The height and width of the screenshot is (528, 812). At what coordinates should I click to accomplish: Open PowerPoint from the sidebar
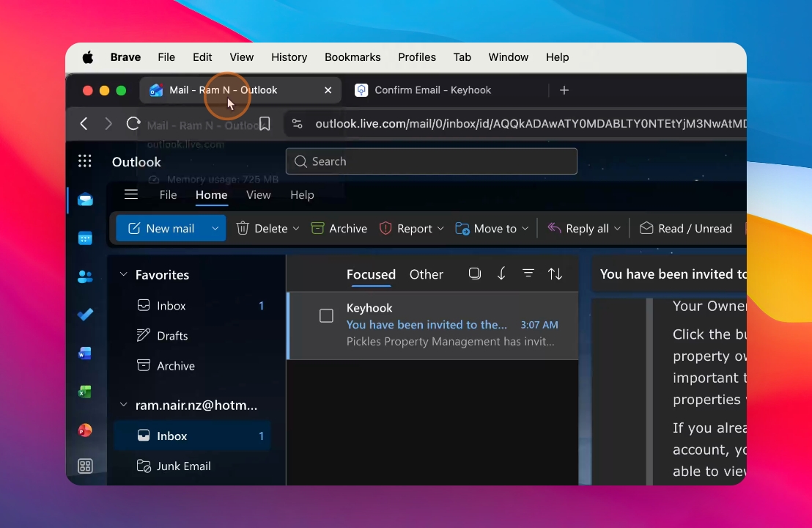(x=86, y=430)
